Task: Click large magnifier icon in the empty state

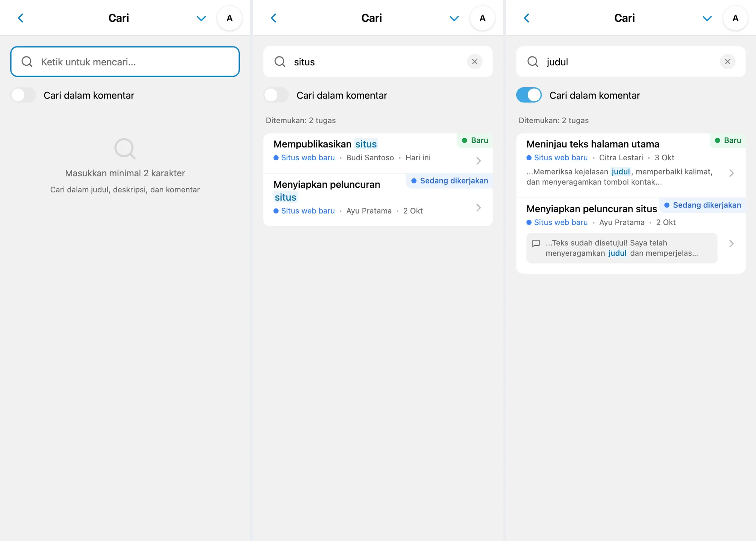Action: pos(125,148)
